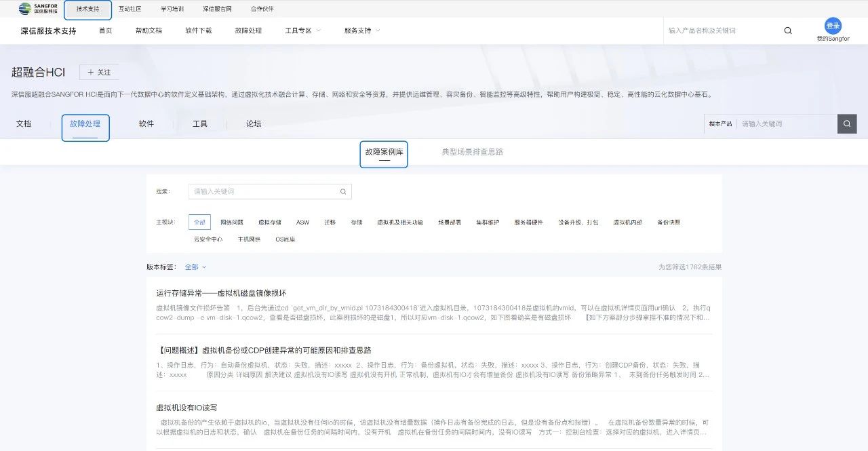Image resolution: width=868 pixels, height=451 pixels.
Task: Go to 首页 in main navigation
Action: (105, 31)
